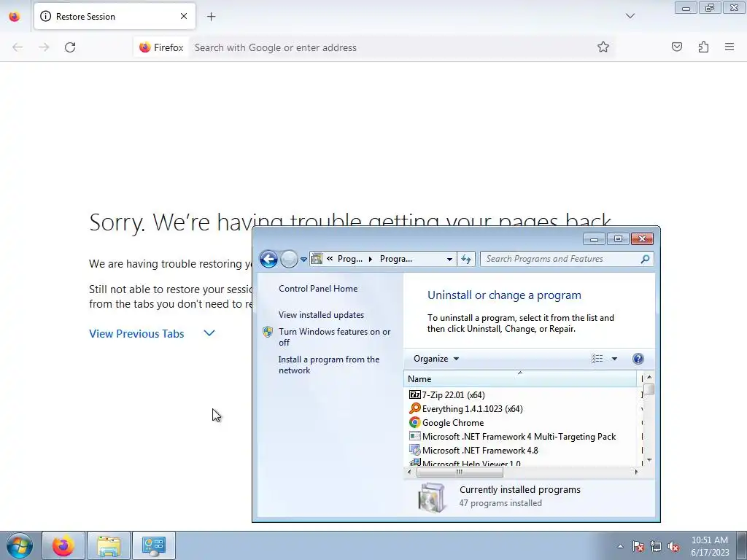
Task: Show hidden tray icons arrow
Action: point(620,546)
